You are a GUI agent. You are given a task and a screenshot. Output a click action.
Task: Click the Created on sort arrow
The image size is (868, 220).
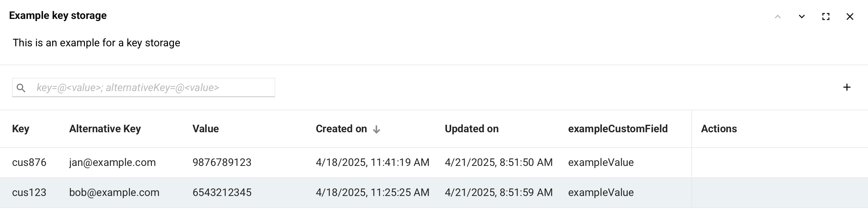click(376, 129)
